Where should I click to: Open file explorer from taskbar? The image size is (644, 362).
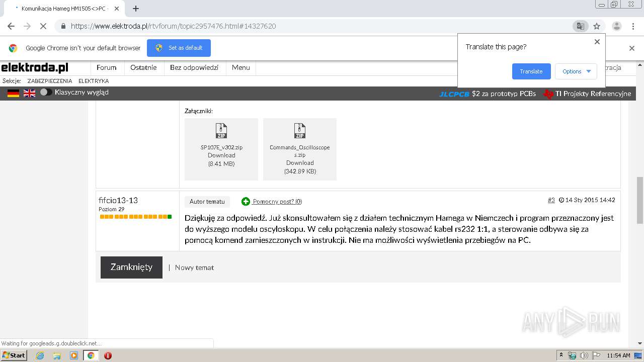(x=57, y=355)
